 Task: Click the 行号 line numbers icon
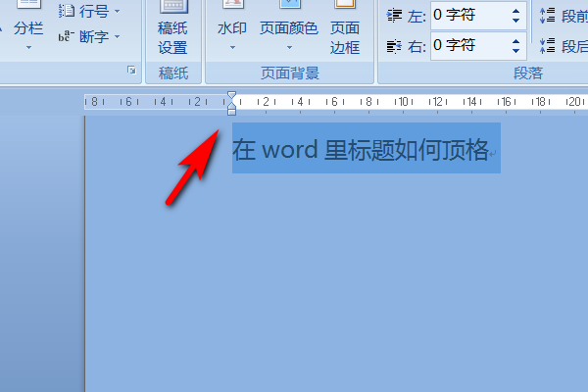[x=67, y=11]
